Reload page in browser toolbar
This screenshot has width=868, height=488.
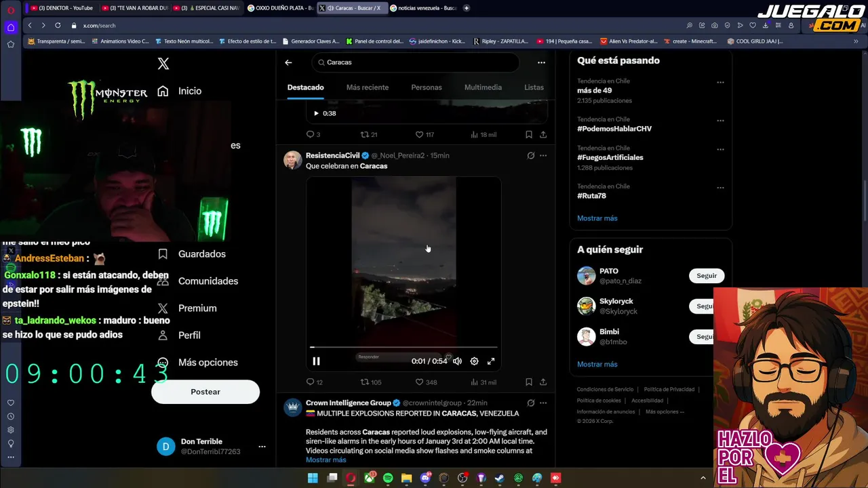click(57, 25)
